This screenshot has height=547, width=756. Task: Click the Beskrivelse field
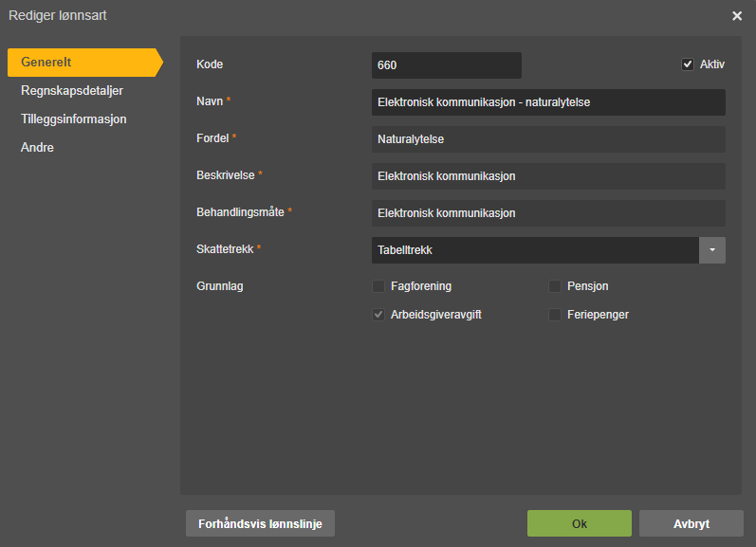click(x=548, y=176)
